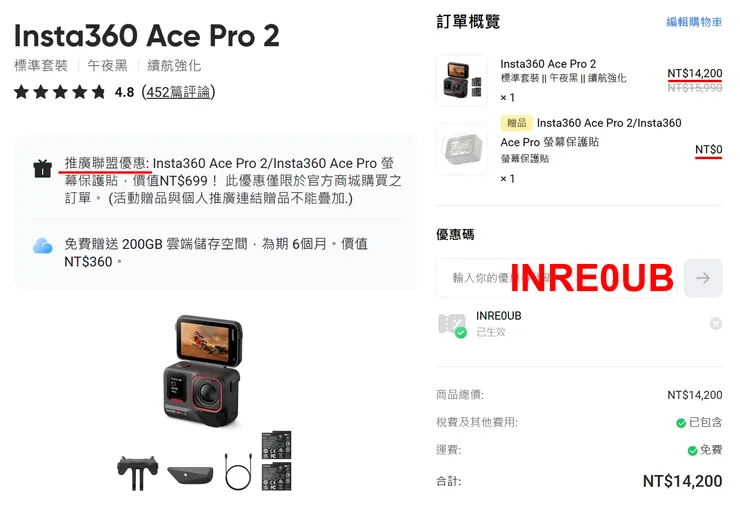The height and width of the screenshot is (513, 740).
Task: Click the USB cable accessory image
Action: click(239, 472)
